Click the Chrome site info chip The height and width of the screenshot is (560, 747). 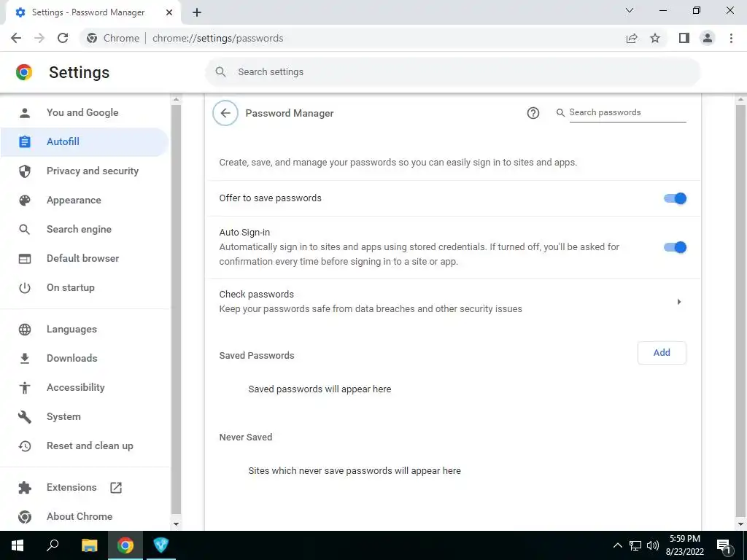(113, 38)
